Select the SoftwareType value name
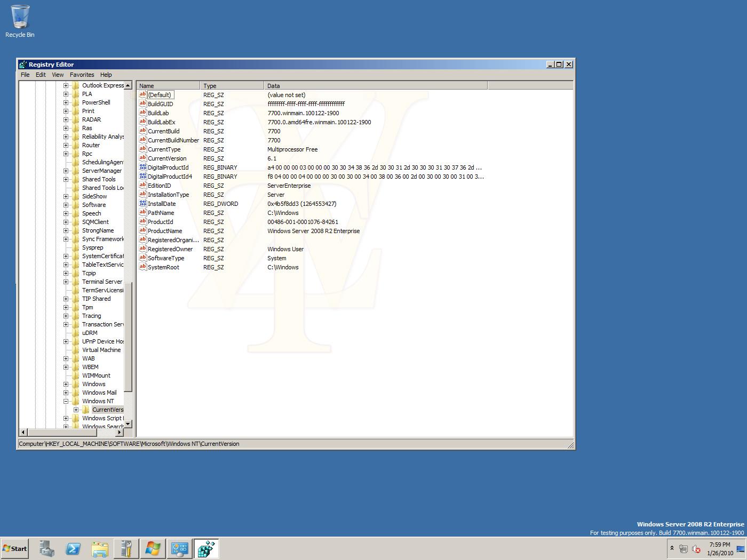The image size is (747, 560). pos(166,258)
